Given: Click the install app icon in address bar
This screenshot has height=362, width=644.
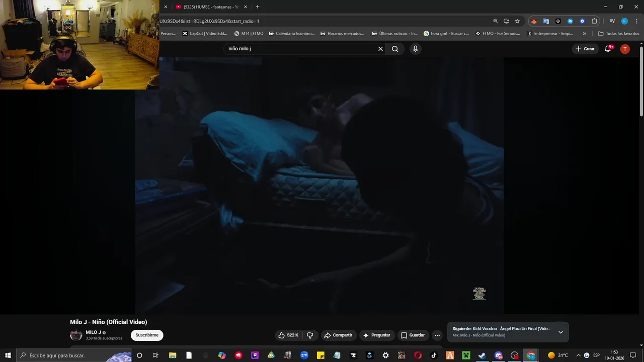Looking at the screenshot, I should pyautogui.click(x=506, y=21).
